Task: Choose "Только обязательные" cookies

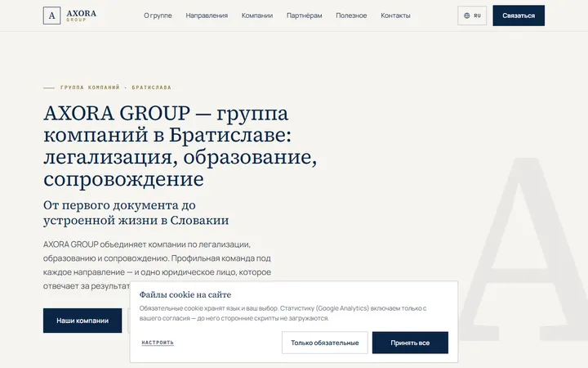Action: coord(325,343)
